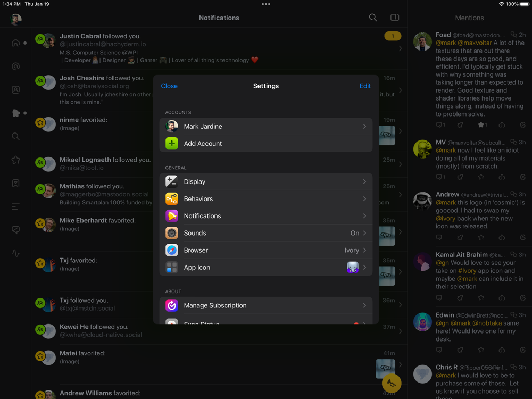Boost Kamal Ait Brahim's post
The height and width of the screenshot is (399, 532).
tap(460, 298)
